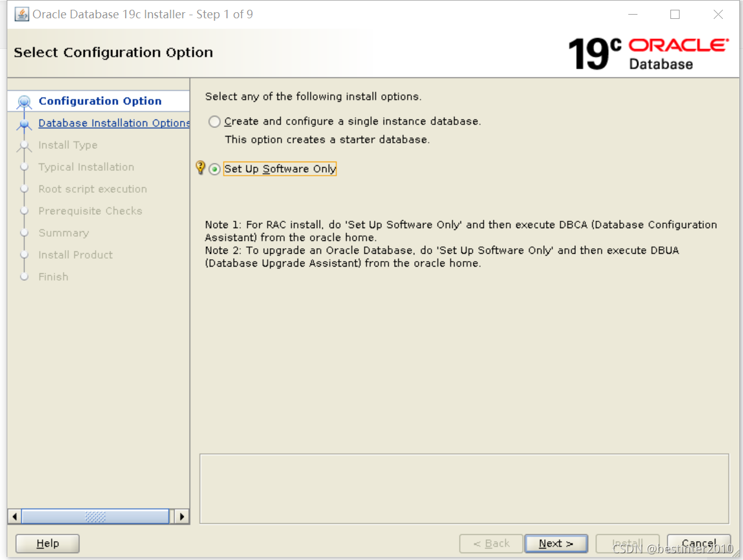This screenshot has height=560, width=743.
Task: Select the Configuration Option step
Action: coord(100,101)
